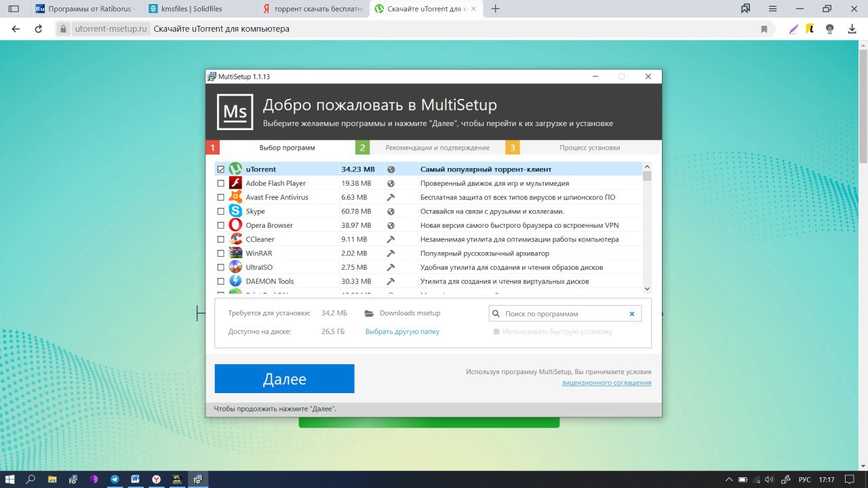This screenshot has height=488, width=868.
Task: Click the CCleaner icon in list
Action: (235, 239)
